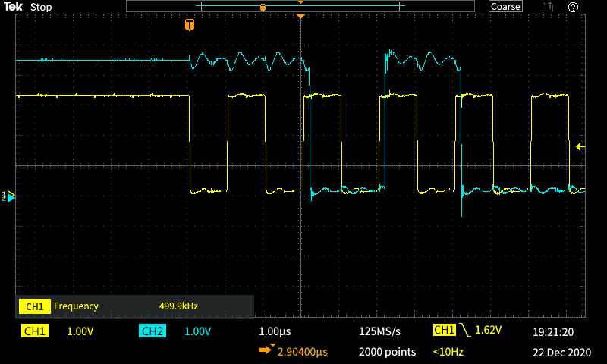Click the falling edge trigger slope icon
This screenshot has height=364, width=607.
pyautogui.click(x=465, y=331)
